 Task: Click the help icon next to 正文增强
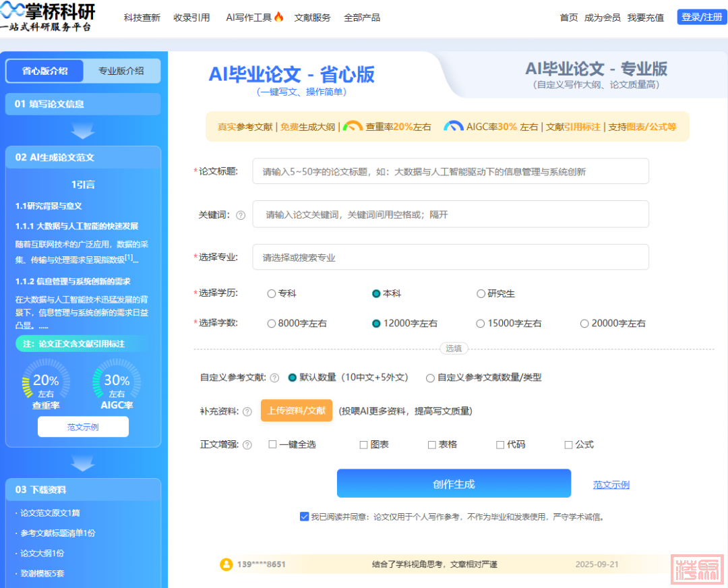tap(247, 445)
